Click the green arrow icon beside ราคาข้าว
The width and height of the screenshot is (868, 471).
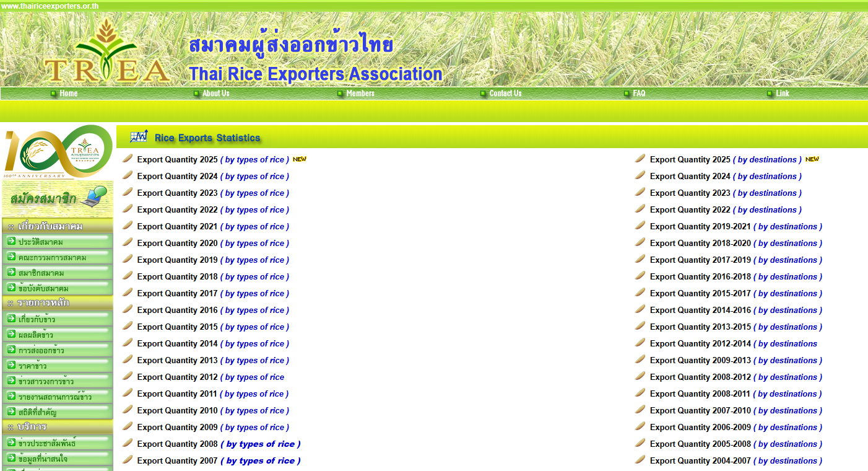pyautogui.click(x=11, y=365)
